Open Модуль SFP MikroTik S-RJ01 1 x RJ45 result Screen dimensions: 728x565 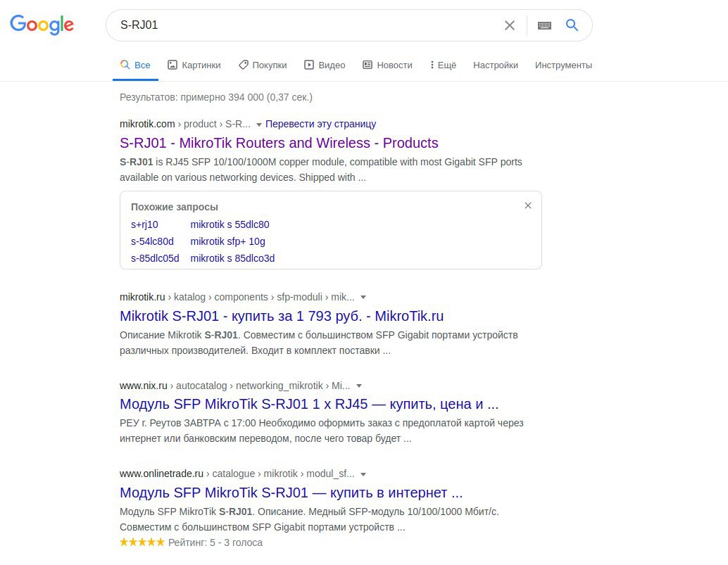tap(309, 404)
